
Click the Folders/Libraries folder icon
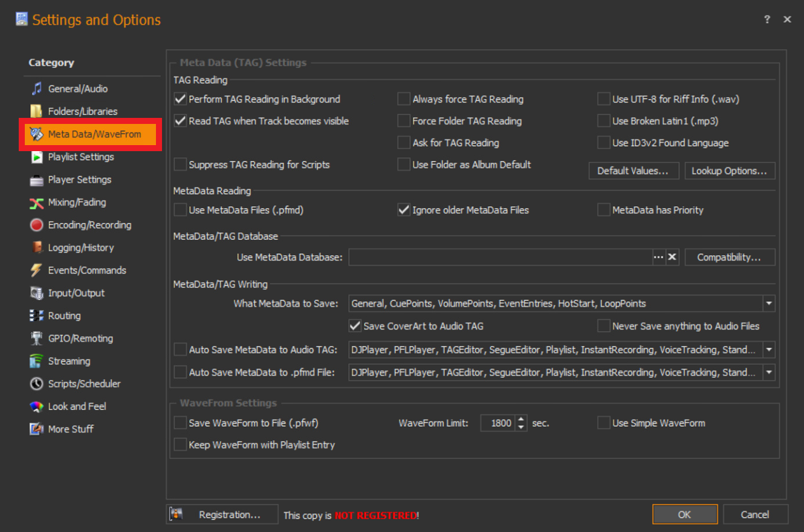[x=37, y=111]
